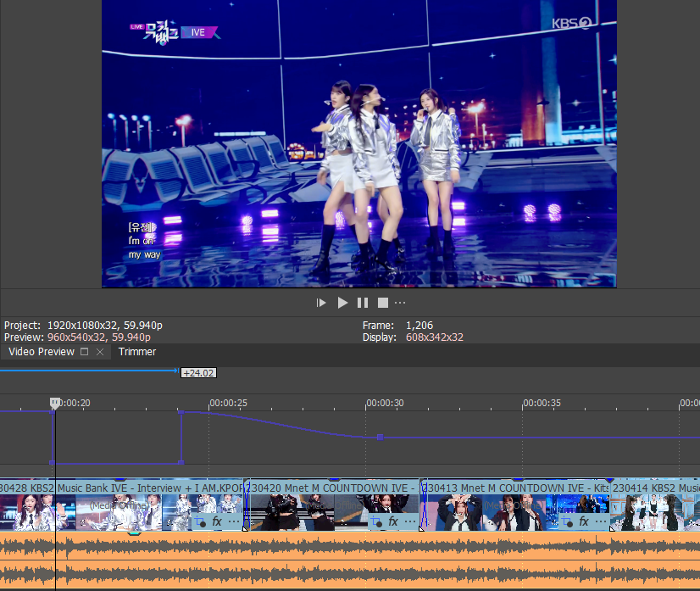Click the fade handle at the KBS2 Interview clip end
The width and height of the screenshot is (700, 591).
coord(245,529)
